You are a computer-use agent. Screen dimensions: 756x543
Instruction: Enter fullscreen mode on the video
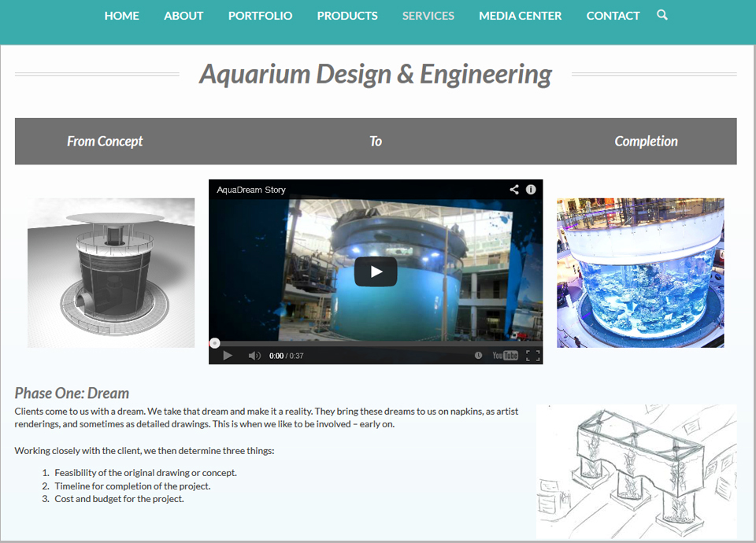tap(533, 356)
